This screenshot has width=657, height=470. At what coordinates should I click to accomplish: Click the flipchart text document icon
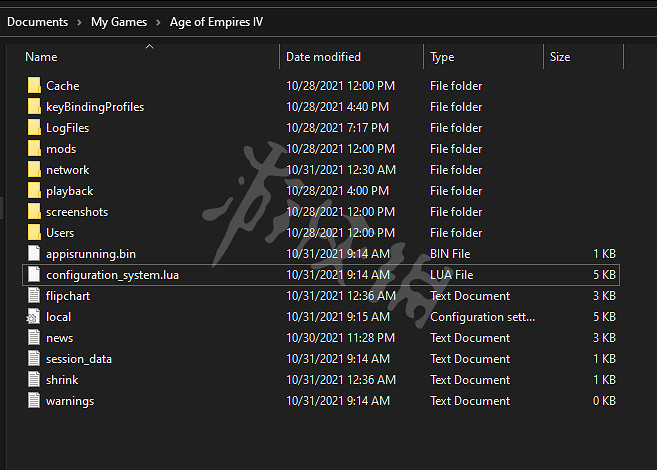34,296
